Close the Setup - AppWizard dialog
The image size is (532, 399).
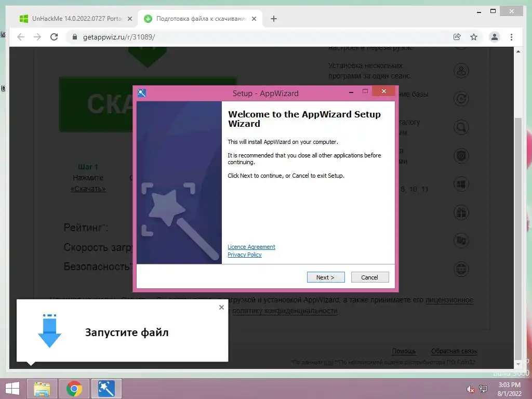point(384,91)
